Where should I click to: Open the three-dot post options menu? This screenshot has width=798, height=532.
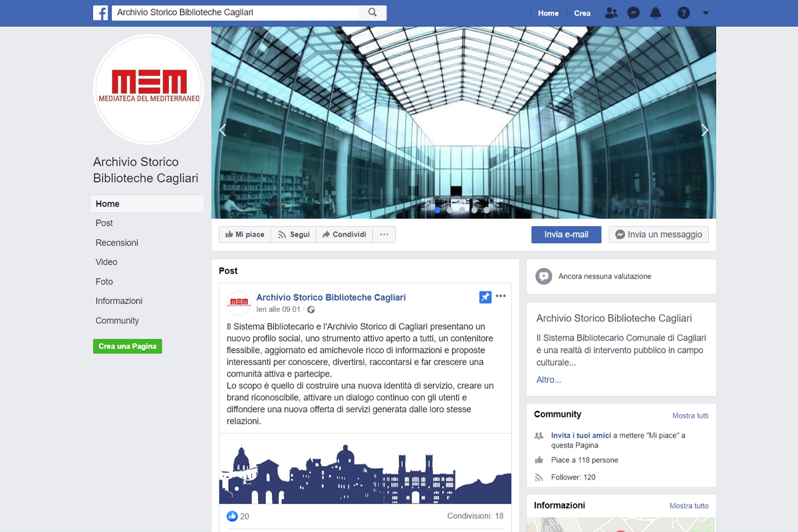coord(501,297)
